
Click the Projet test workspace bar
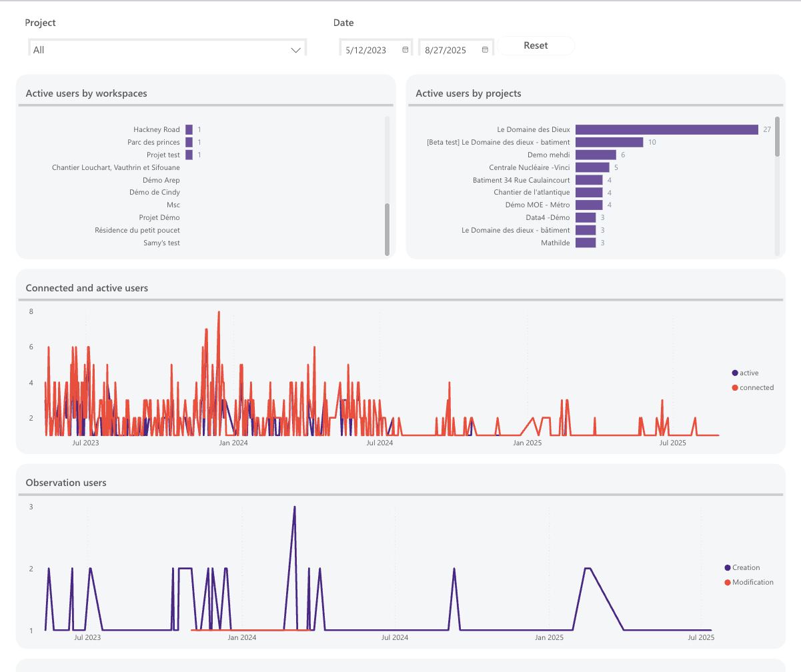pos(189,155)
